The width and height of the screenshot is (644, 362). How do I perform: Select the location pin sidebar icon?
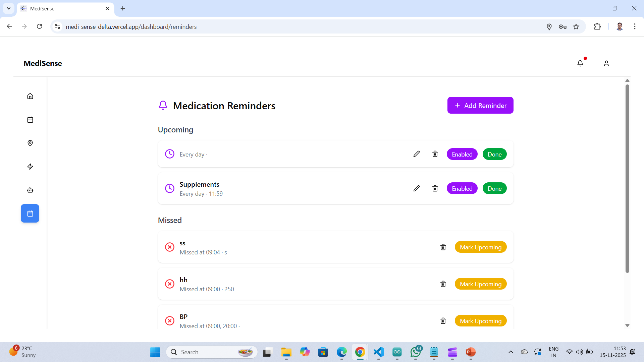coord(30,143)
